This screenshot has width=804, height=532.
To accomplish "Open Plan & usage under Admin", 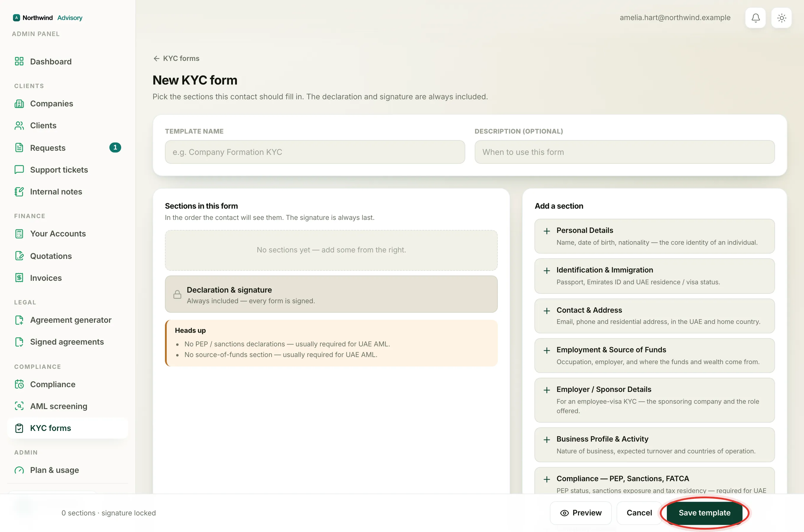I will [67, 470].
